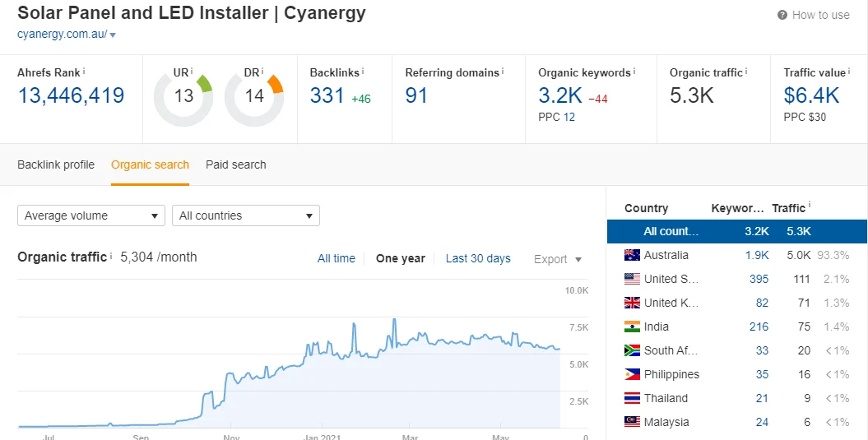Click South Africa's 33 keywords link
Image resolution: width=868 pixels, height=440 pixels.
click(x=762, y=350)
